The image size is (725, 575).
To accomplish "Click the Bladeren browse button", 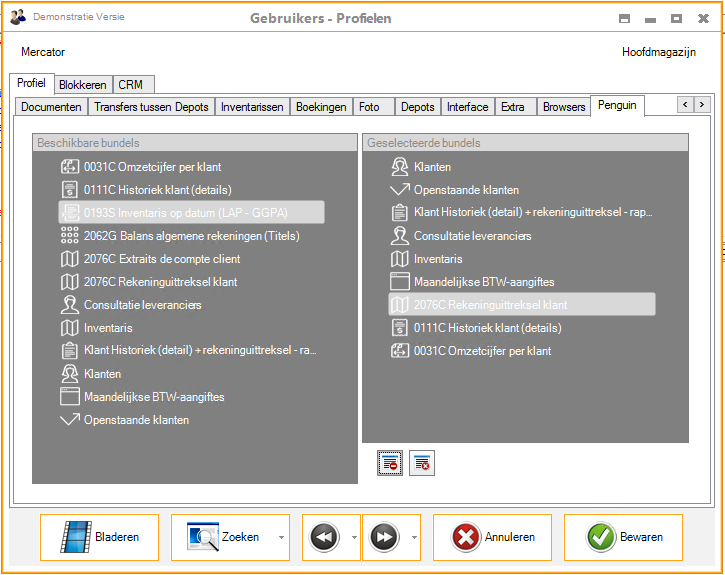I will 99,538.
